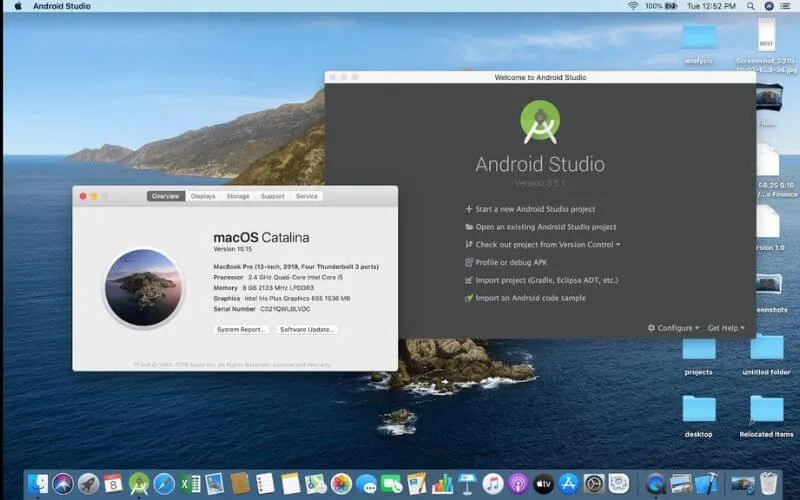Image resolution: width=800 pixels, height=500 pixels.
Task: Select the Support tab
Action: (x=272, y=196)
